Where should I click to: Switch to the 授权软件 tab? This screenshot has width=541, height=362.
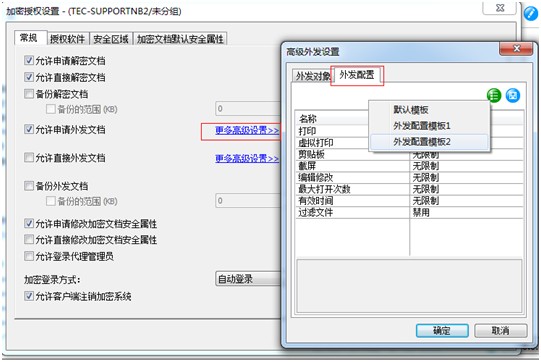68,39
